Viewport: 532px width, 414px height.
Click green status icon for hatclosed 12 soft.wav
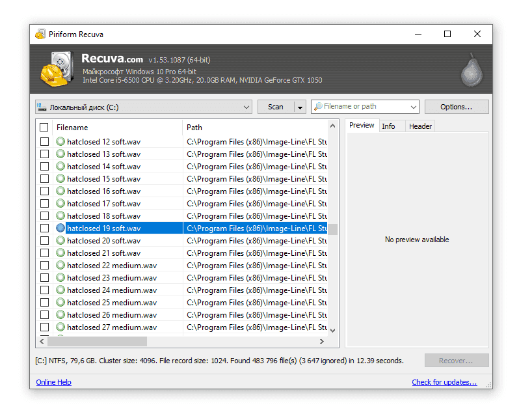coord(60,141)
